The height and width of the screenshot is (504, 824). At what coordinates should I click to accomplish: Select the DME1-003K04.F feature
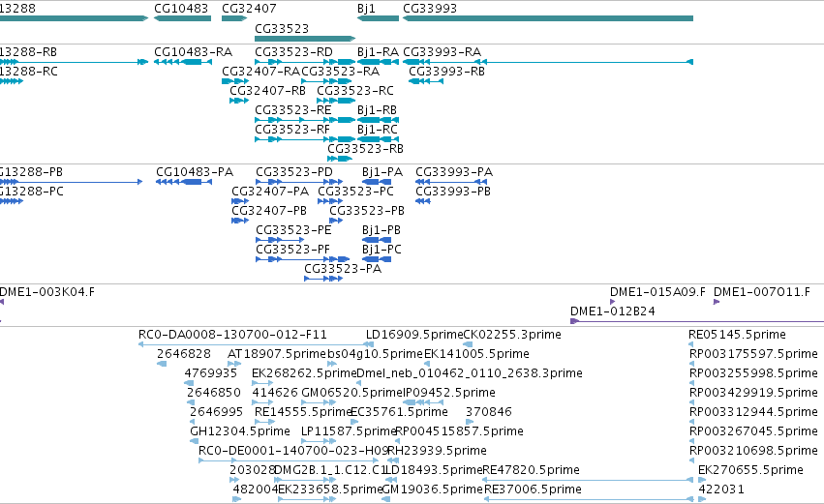tap(2, 303)
